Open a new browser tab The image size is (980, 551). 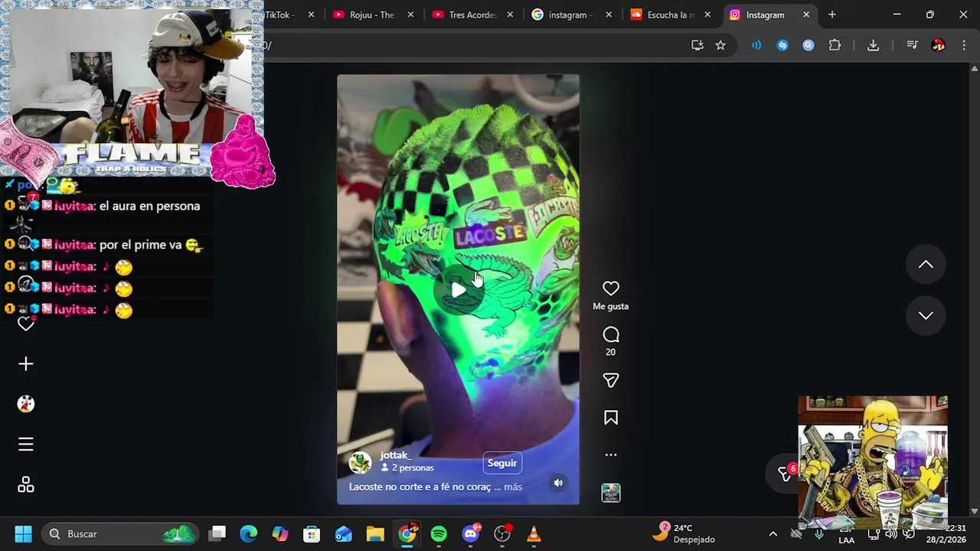(x=832, y=15)
